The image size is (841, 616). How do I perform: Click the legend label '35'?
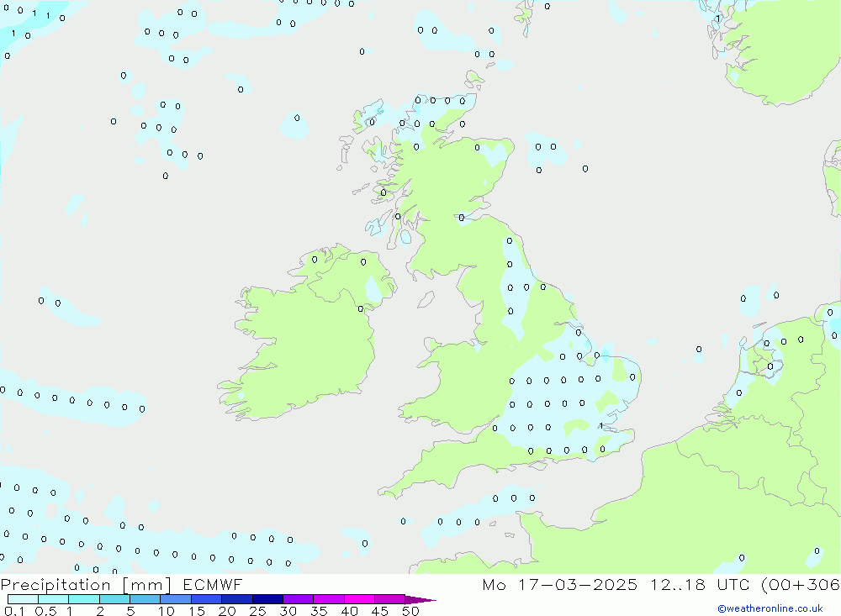(319, 611)
